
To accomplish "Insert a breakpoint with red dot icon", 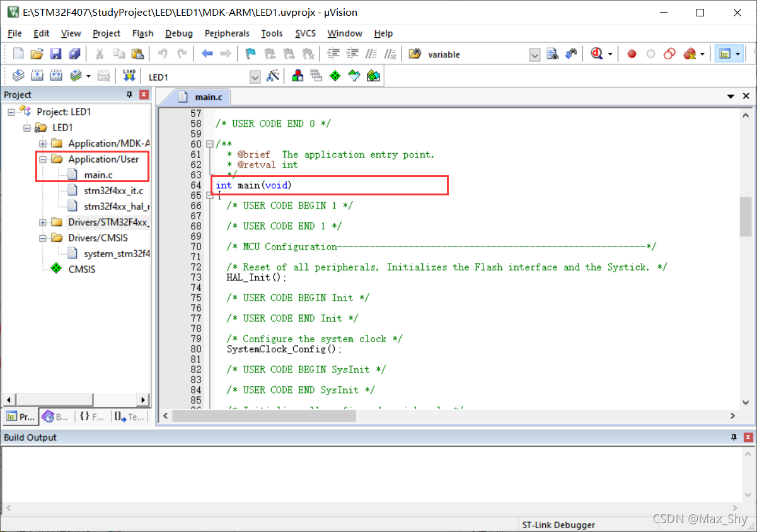I will [x=632, y=54].
